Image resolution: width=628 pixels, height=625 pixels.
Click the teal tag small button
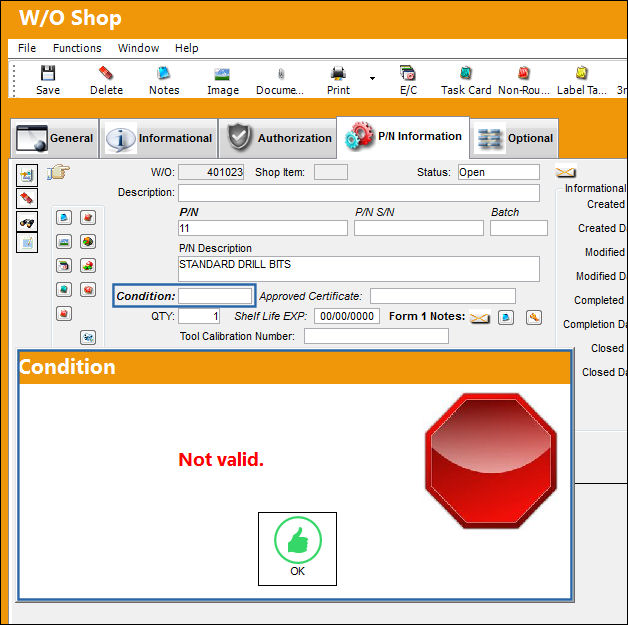click(x=64, y=289)
